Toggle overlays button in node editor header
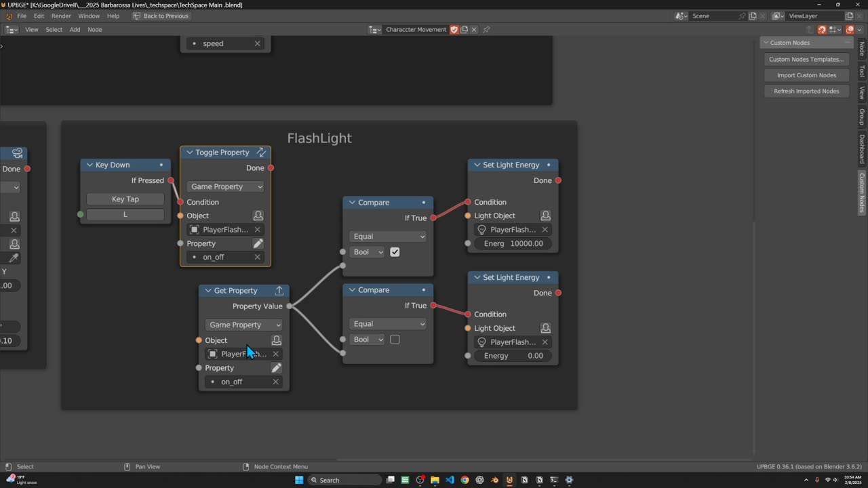 point(850,30)
